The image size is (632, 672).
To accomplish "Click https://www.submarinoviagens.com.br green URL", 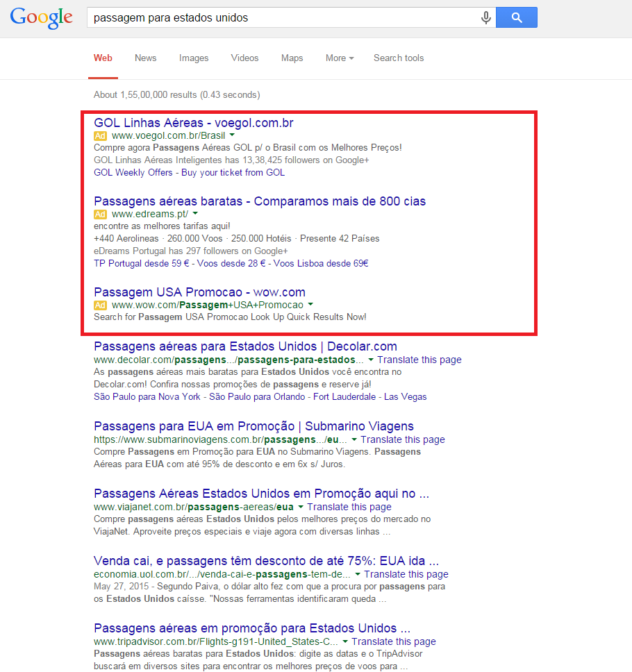I will pos(220,439).
